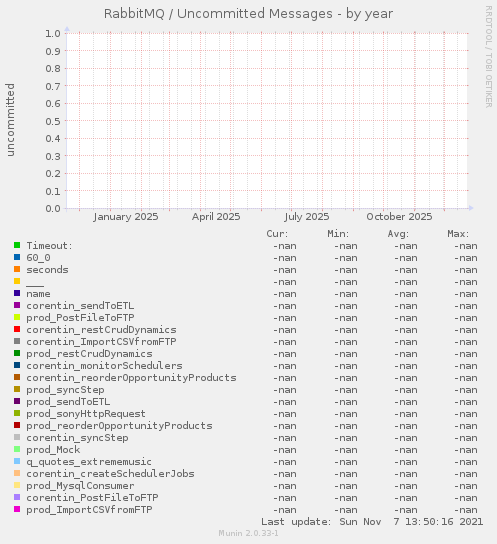Click legend entry q_quotes_extrememusic
This screenshot has width=497, height=544.
(x=89, y=462)
